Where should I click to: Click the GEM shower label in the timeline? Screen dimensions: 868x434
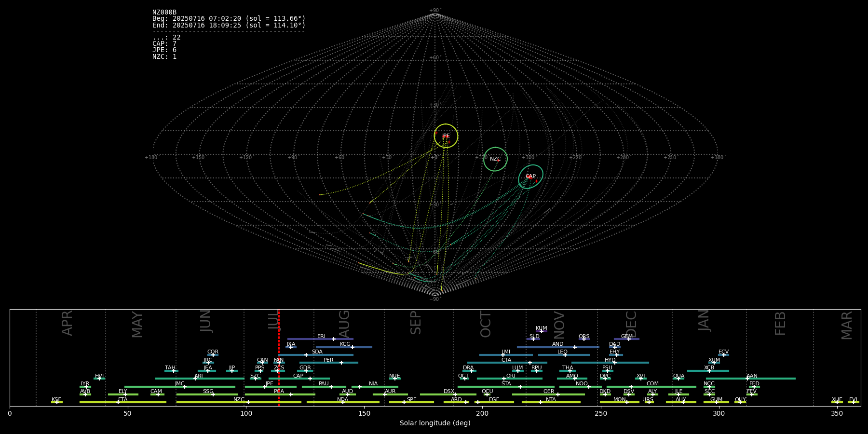pos(627,337)
